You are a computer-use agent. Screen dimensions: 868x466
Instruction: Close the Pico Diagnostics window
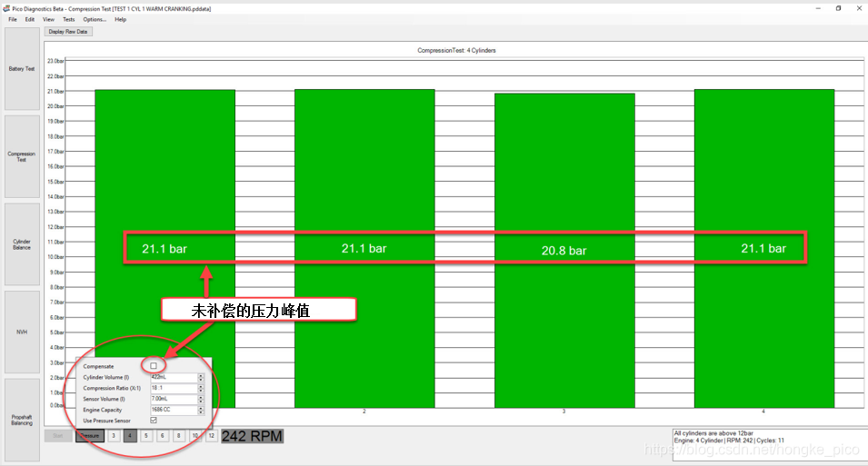point(859,8)
